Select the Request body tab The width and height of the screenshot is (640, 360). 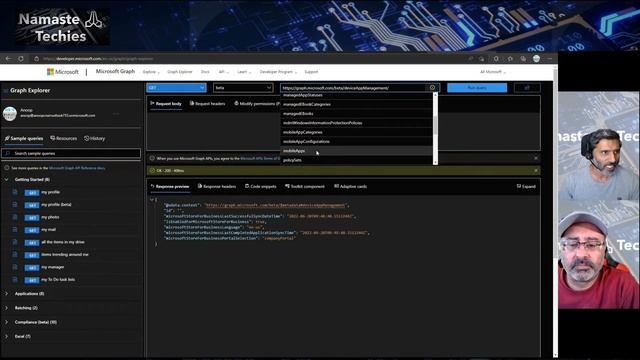pyautogui.click(x=166, y=104)
